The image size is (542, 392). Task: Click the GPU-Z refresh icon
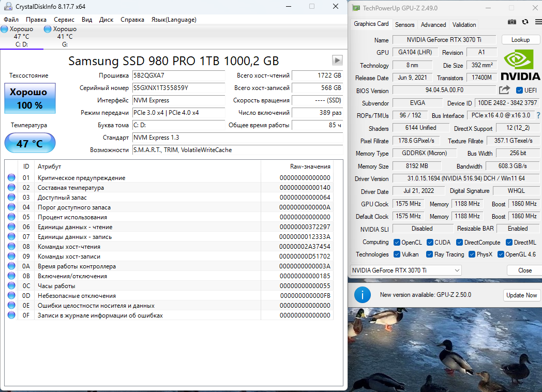click(x=525, y=22)
